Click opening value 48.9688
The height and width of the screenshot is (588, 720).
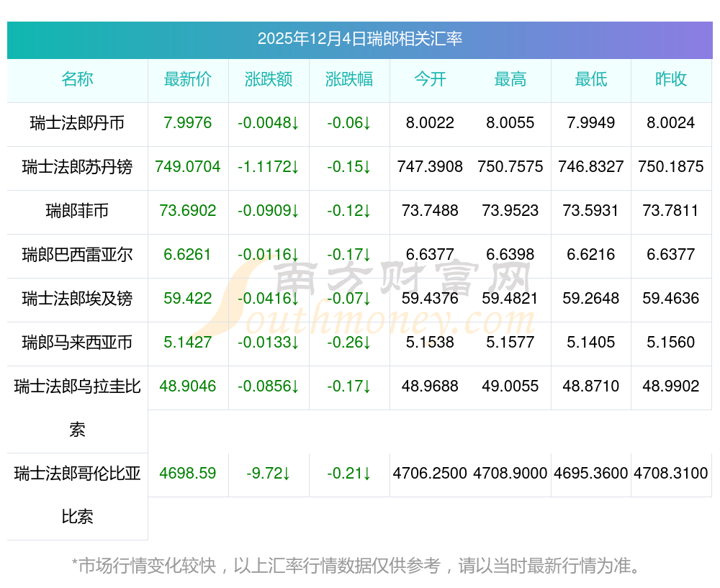coord(430,386)
